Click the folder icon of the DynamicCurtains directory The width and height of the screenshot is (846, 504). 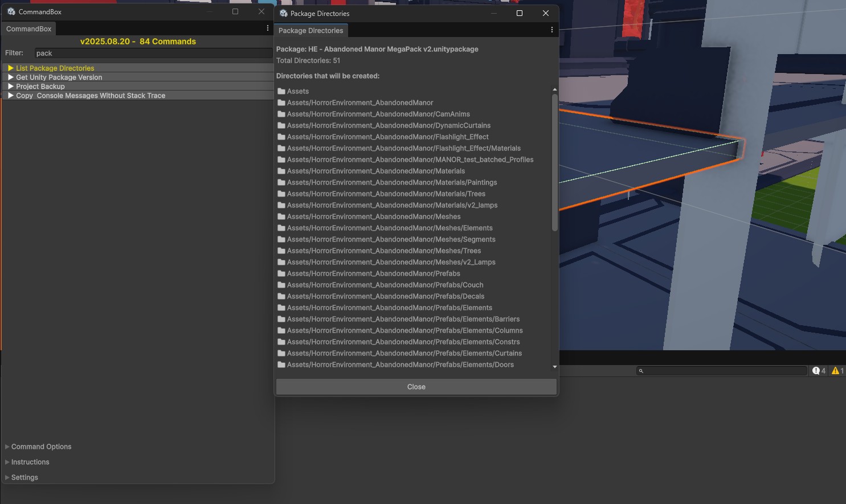point(281,125)
